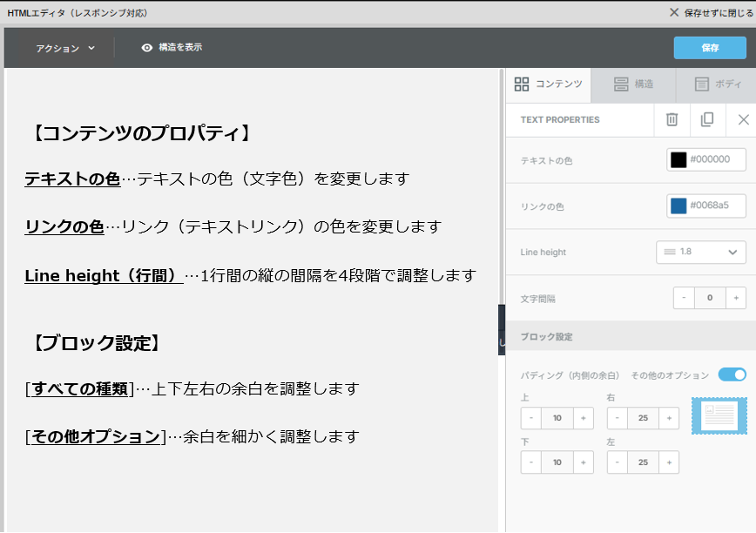Open the Line height dropdown
The width and height of the screenshot is (756, 533).
[701, 252]
